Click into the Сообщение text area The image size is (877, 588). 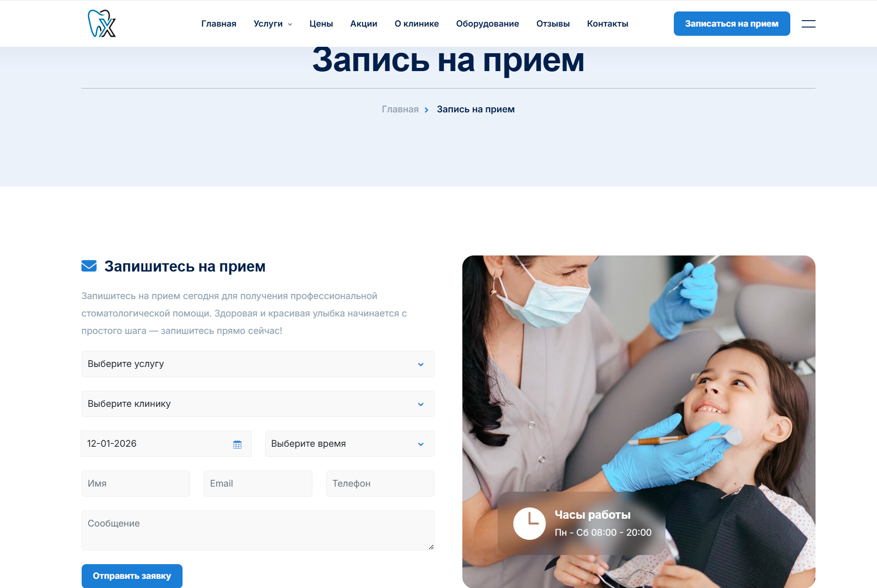258,530
